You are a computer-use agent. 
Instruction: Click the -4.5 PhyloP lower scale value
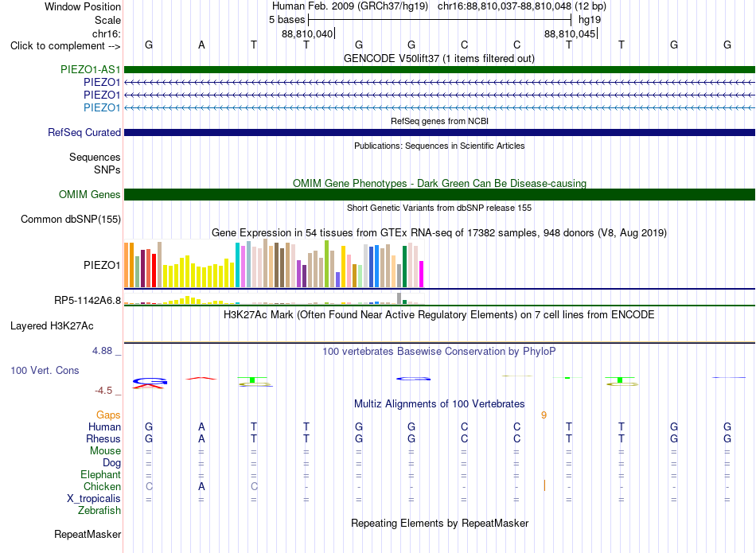tap(103, 391)
